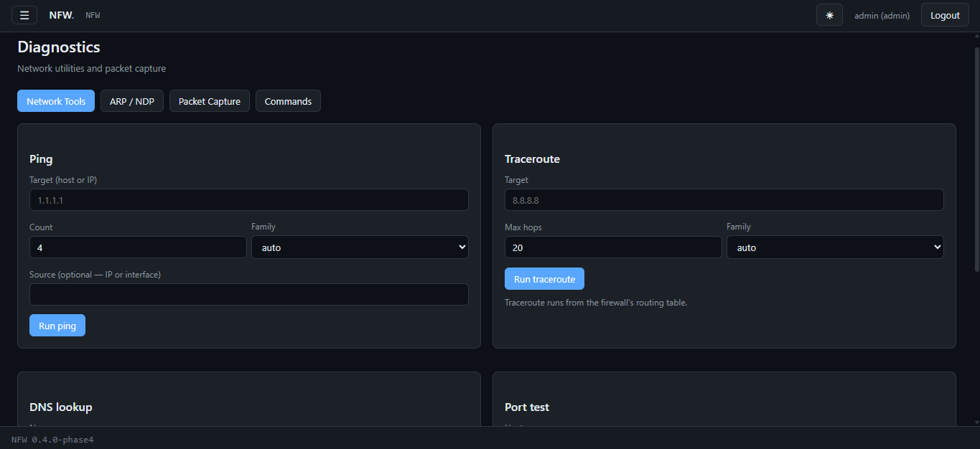
Task: Click 'Network utilities and packet capture' subtitle
Action: pos(92,69)
